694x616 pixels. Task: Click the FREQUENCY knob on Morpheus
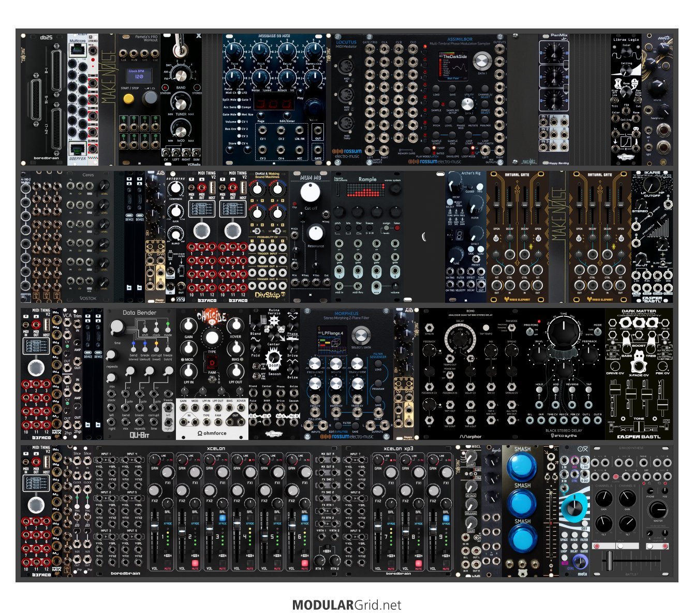[x=315, y=363]
